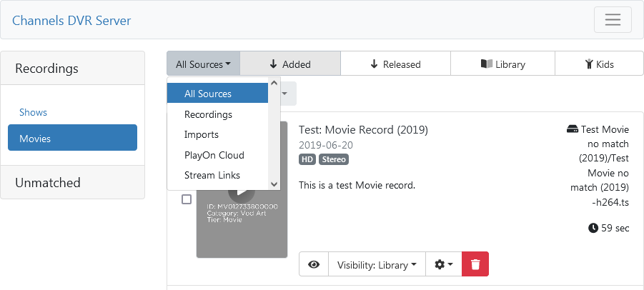
Task: Open the Unmatched recordings panel
Action: point(48,182)
